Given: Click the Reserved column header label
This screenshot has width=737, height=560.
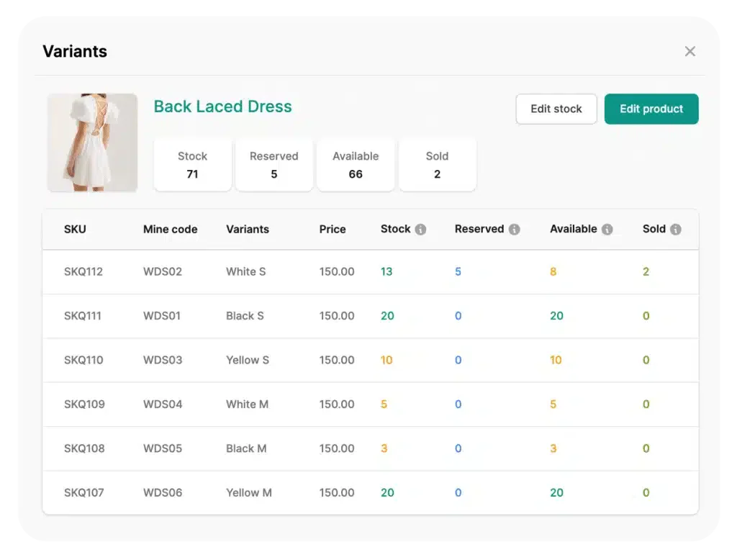Looking at the screenshot, I should click(479, 229).
